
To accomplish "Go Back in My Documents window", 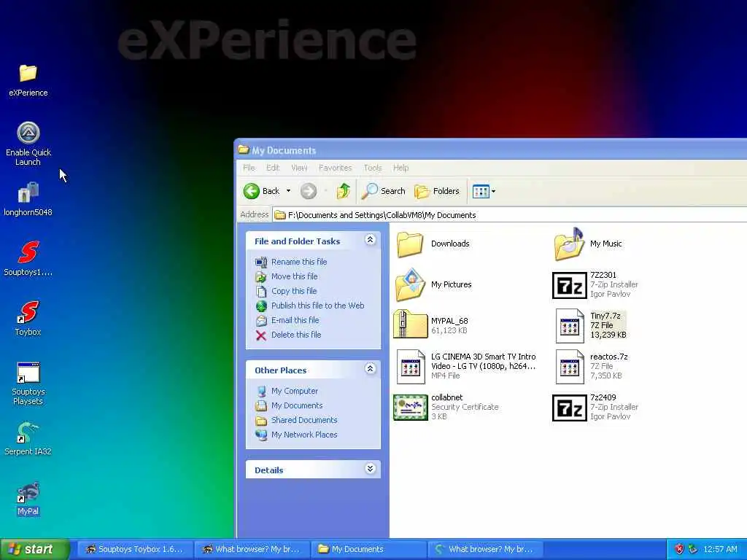I will pos(262,191).
